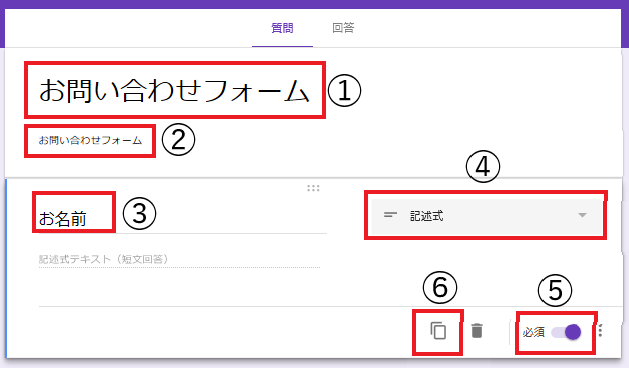This screenshot has height=368, width=629.
Task: Edit the form title お問い合わせフォーム
Action: tap(174, 90)
